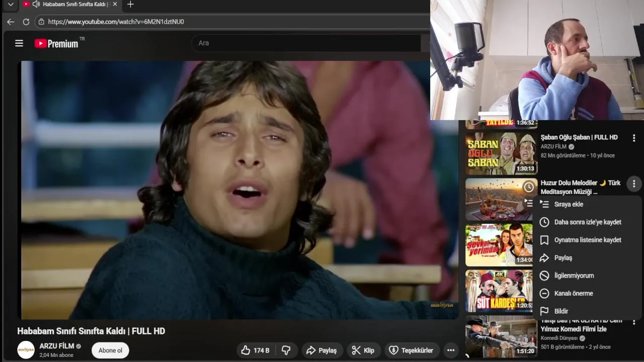Choose Paylaş in the context menu
Image resolution: width=644 pixels, height=362 pixels.
587,258
